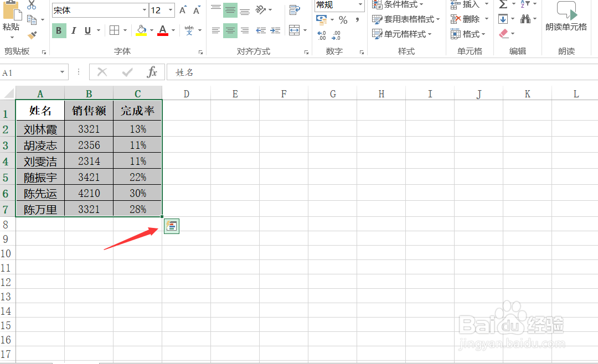The image size is (598, 364).
Task: Expand font color palette arrow
Action: click(x=173, y=30)
